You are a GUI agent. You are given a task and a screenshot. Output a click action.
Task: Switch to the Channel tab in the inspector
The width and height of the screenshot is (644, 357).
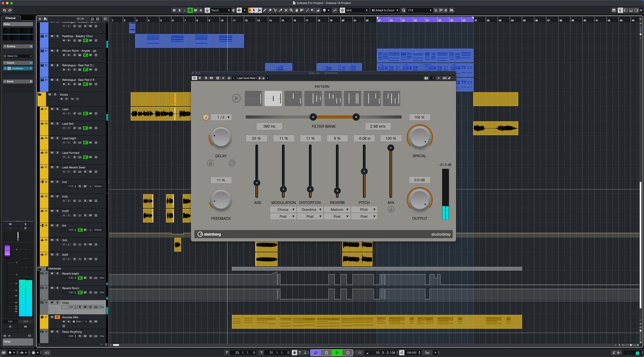tap(10, 18)
